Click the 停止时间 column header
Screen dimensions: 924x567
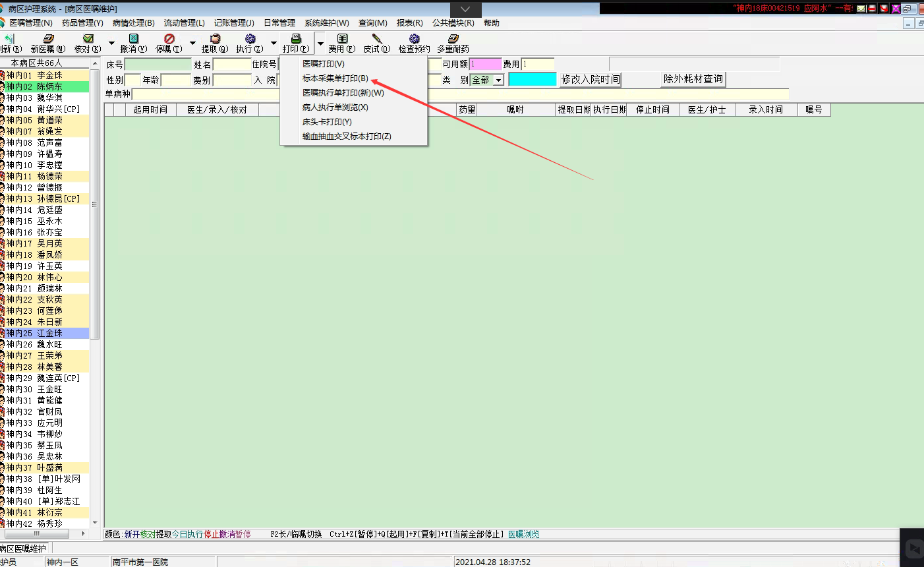652,109
